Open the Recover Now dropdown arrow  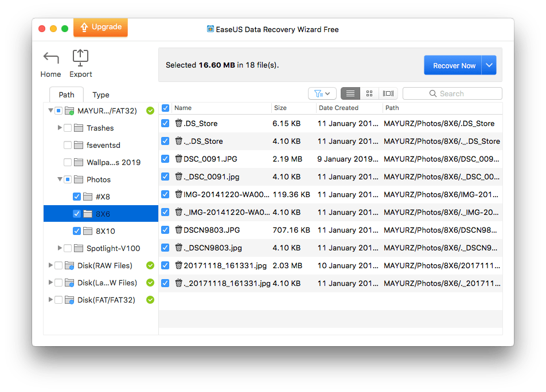click(489, 65)
